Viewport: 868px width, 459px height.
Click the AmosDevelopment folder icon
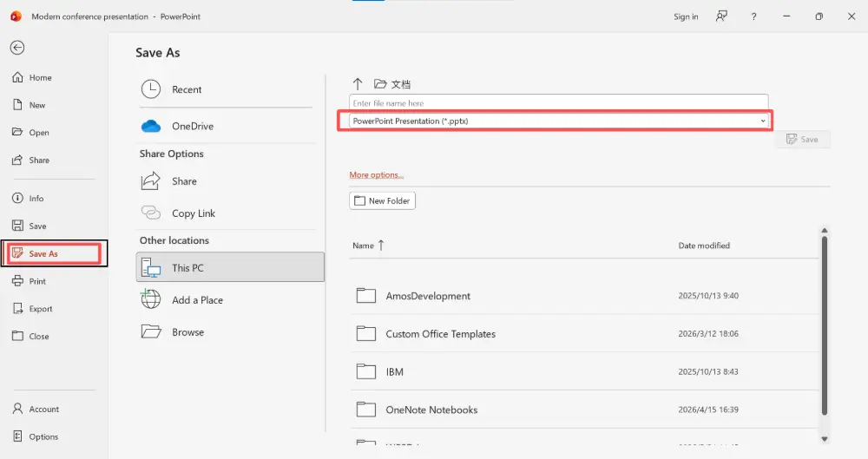point(366,295)
